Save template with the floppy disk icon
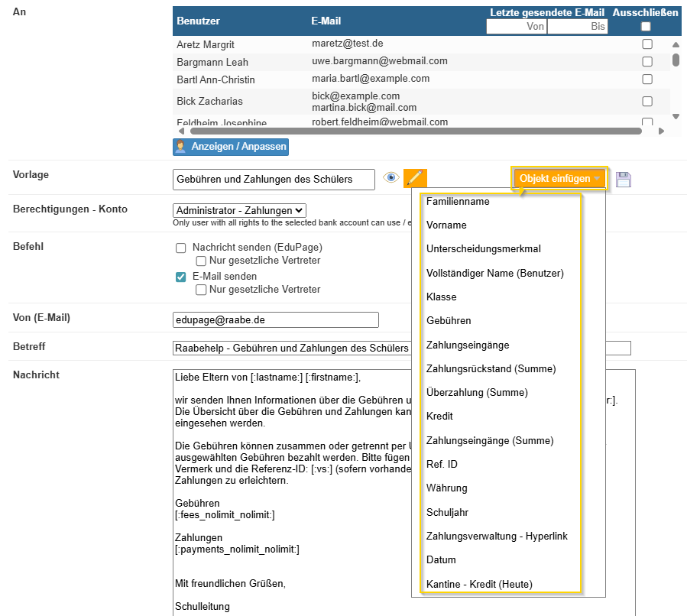Screen dimensions: 687x616 point(623,179)
